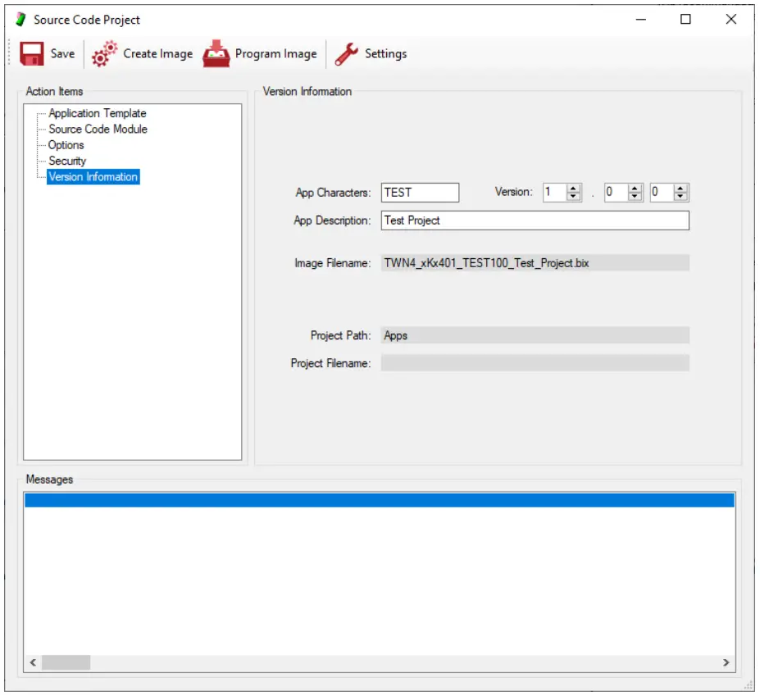Select the Version Information tree item
The image size is (760, 700).
(93, 177)
